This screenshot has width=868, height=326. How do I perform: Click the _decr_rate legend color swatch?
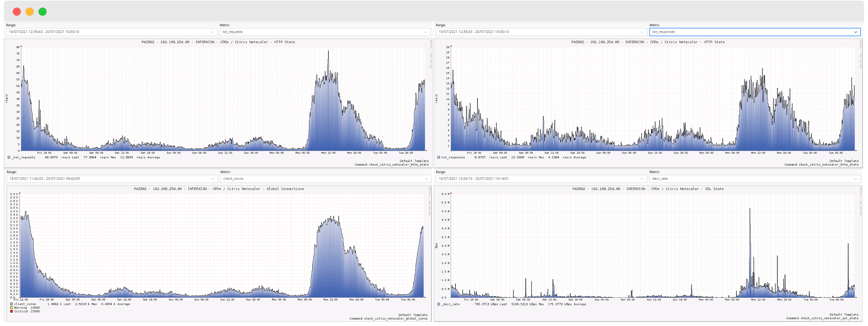[x=439, y=304]
